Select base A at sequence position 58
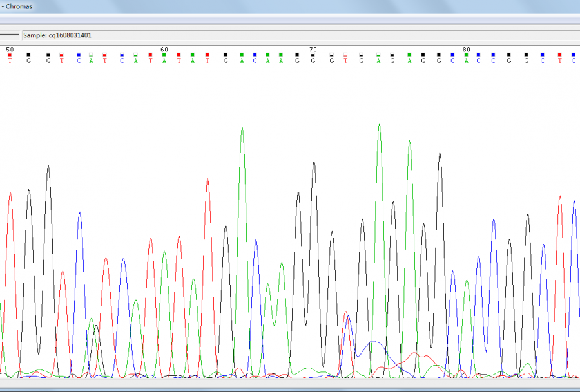The height and width of the screenshot is (392, 580). (136, 61)
